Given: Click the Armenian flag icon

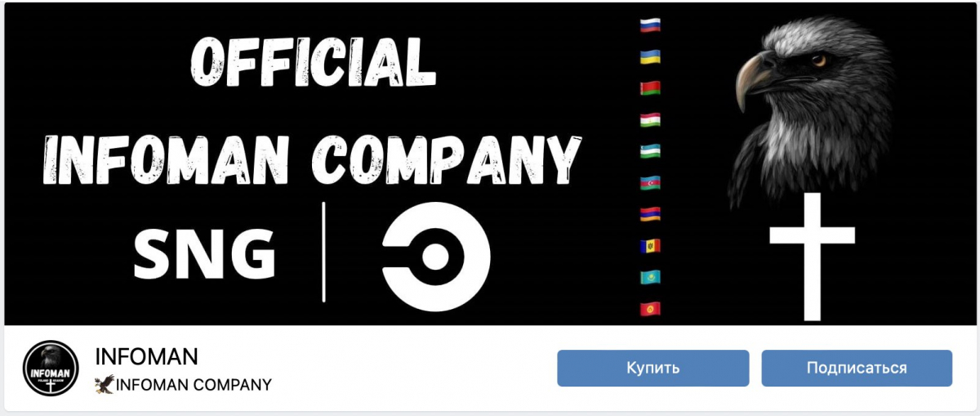Looking at the screenshot, I should 651,213.
